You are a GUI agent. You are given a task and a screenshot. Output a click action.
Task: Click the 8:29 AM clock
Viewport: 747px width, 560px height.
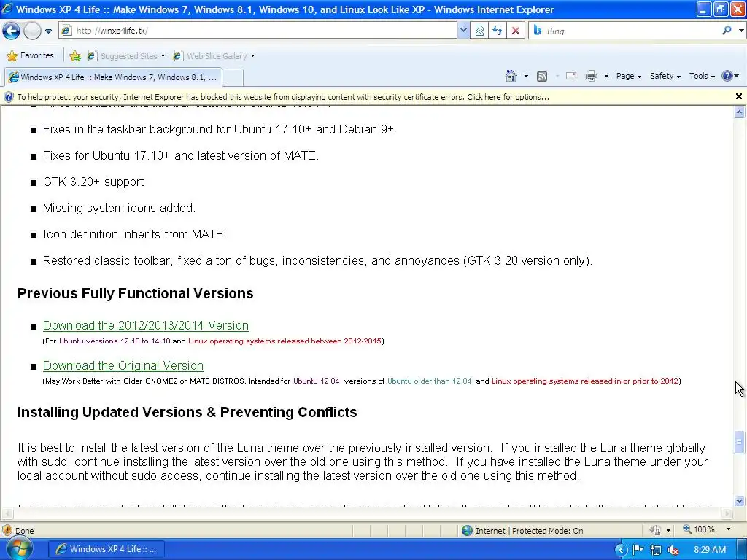pyautogui.click(x=710, y=550)
